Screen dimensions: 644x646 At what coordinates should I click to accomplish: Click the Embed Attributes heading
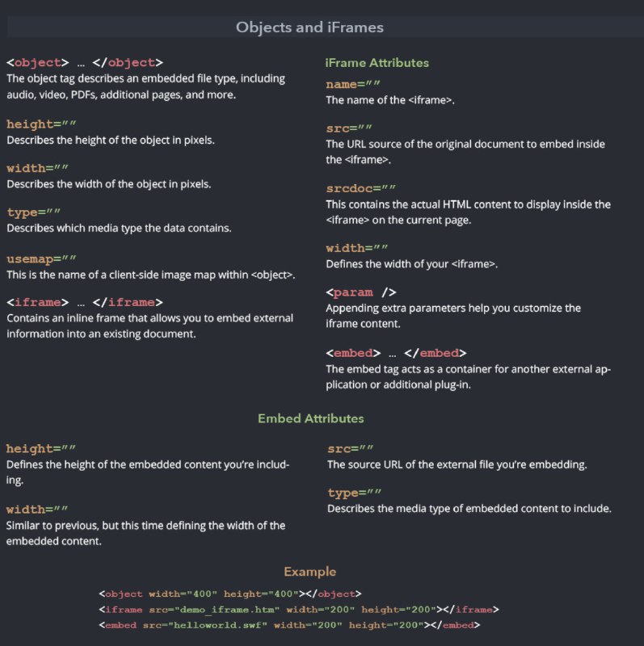point(311,418)
